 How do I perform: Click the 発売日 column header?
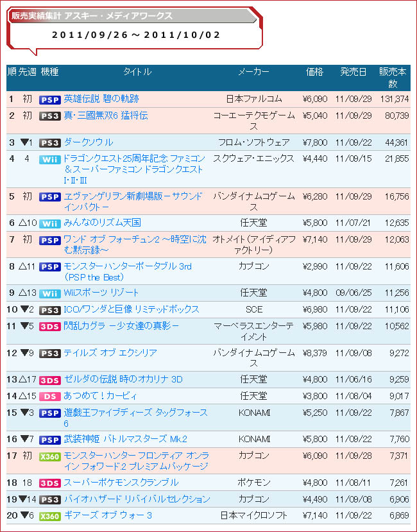tap(353, 72)
